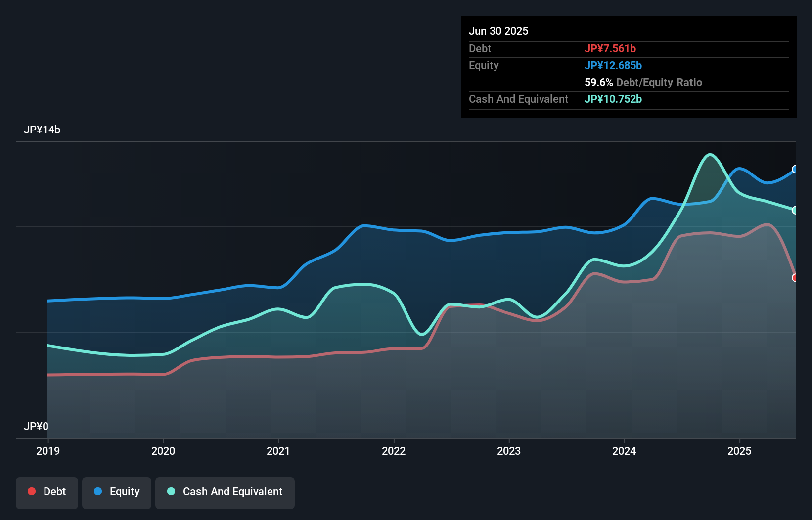Click the 2025 year label
The image size is (812, 520).
(x=739, y=451)
